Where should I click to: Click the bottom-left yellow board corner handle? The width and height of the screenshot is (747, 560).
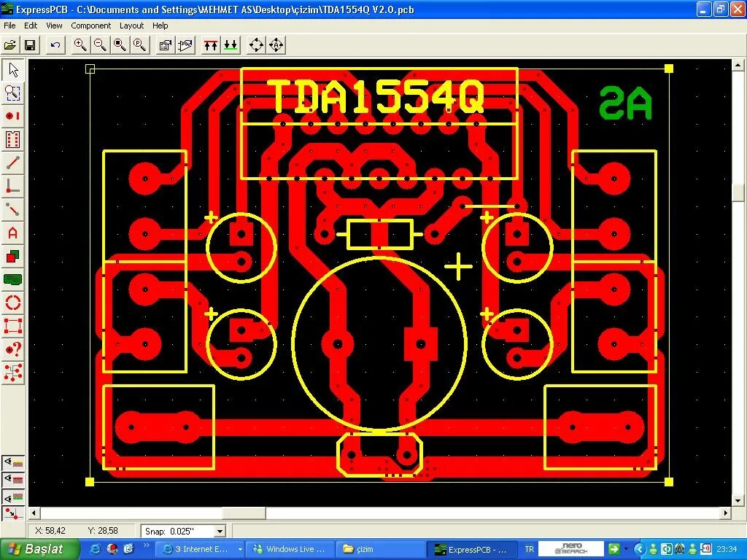(x=90, y=482)
